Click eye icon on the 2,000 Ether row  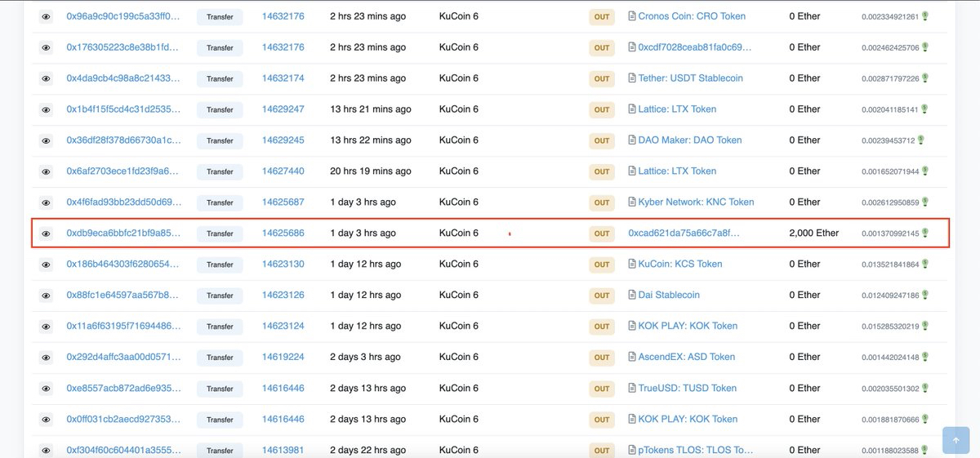click(47, 233)
